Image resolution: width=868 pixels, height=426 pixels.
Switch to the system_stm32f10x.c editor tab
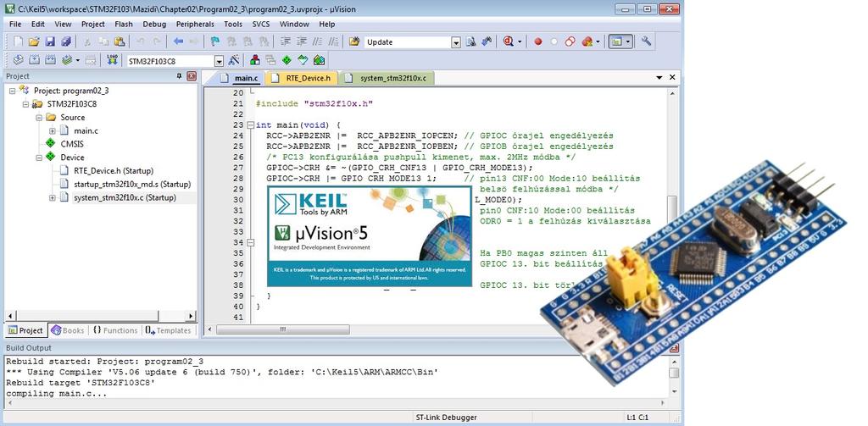coord(387,79)
